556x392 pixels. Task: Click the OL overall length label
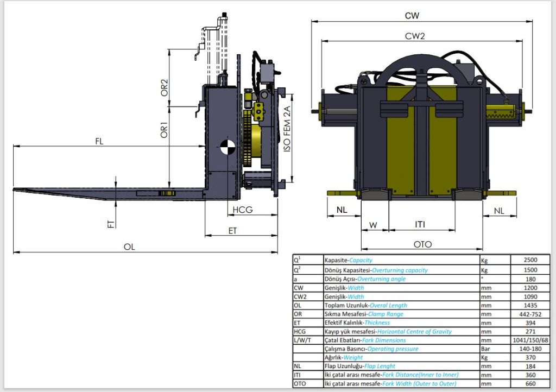(129, 246)
